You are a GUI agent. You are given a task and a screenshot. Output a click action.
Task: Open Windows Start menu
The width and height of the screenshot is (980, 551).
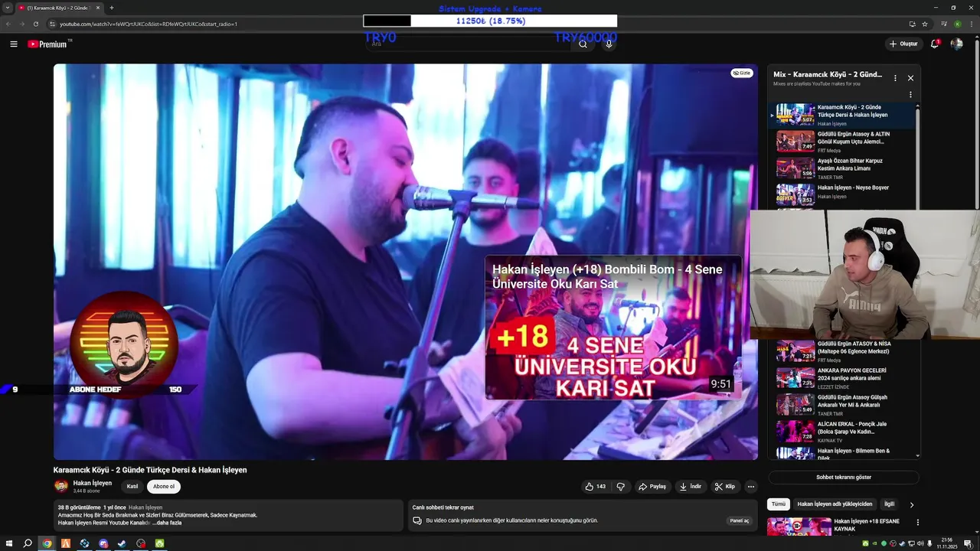[x=8, y=543]
